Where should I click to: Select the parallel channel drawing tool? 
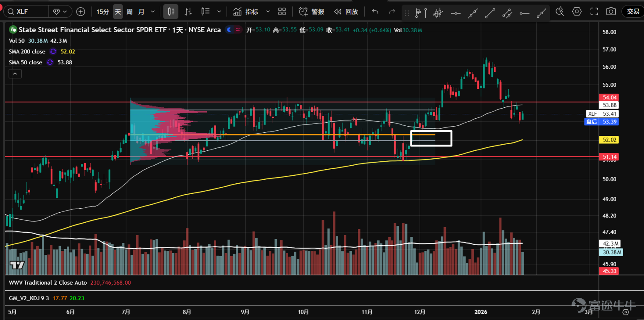(507, 13)
